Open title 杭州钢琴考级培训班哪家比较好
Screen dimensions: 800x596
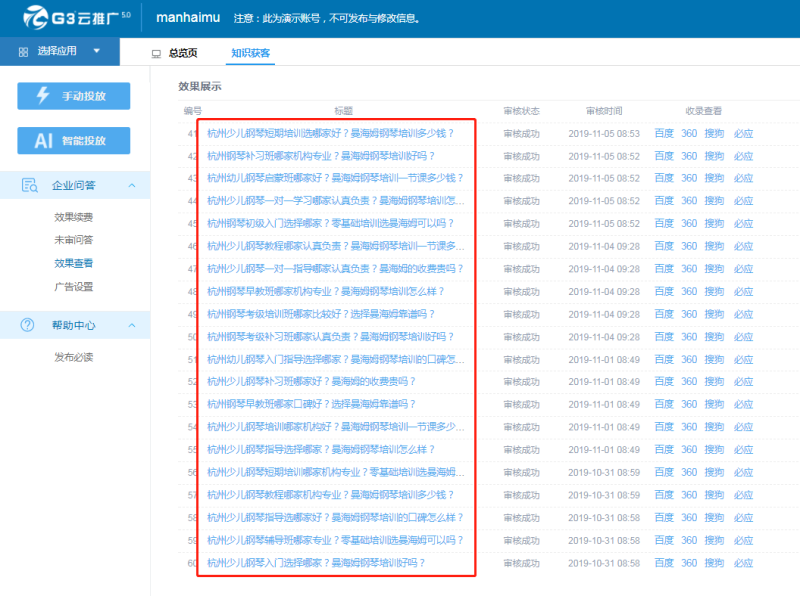coord(321,314)
